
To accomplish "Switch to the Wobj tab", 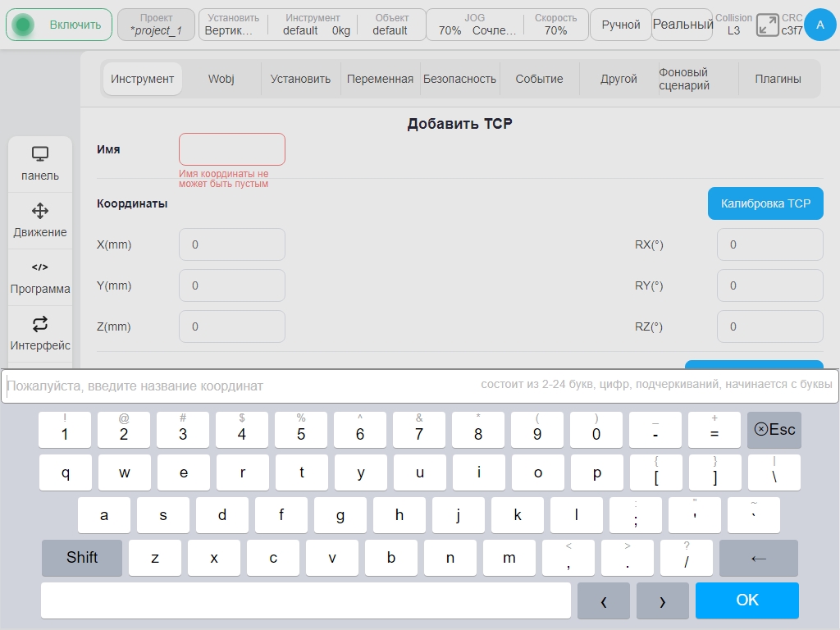I will tap(221, 79).
